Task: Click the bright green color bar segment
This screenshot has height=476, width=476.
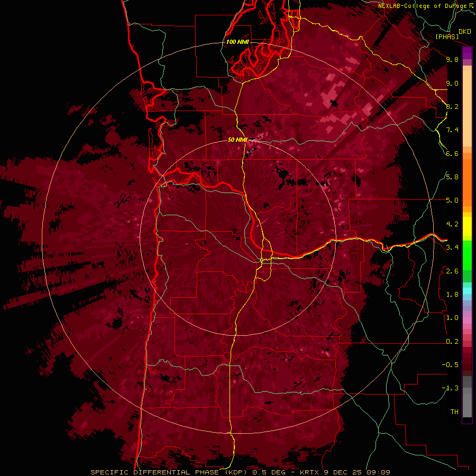Action: (467, 255)
